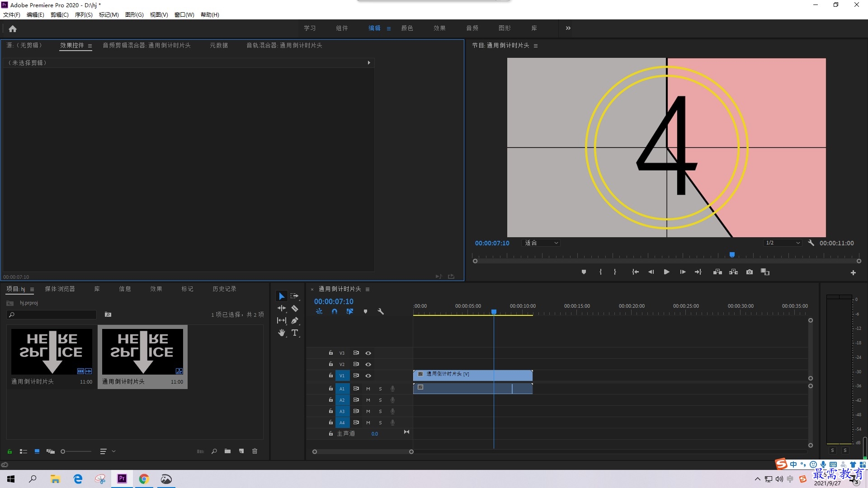Switch project to list view

pyautogui.click(x=24, y=451)
